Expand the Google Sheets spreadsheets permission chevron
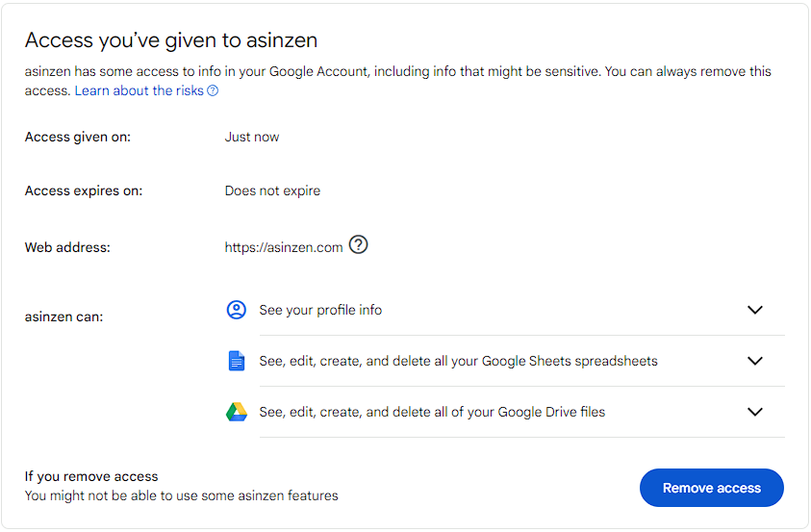811x532 pixels. click(x=755, y=361)
